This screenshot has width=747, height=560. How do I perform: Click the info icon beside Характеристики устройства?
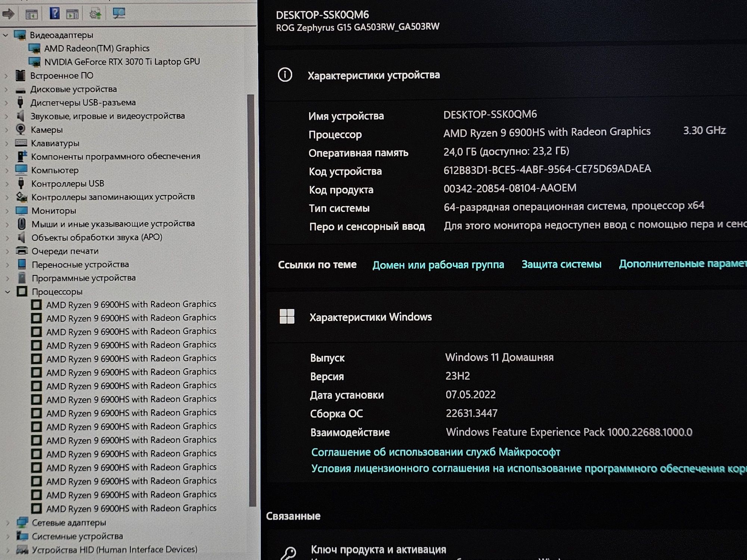(285, 75)
